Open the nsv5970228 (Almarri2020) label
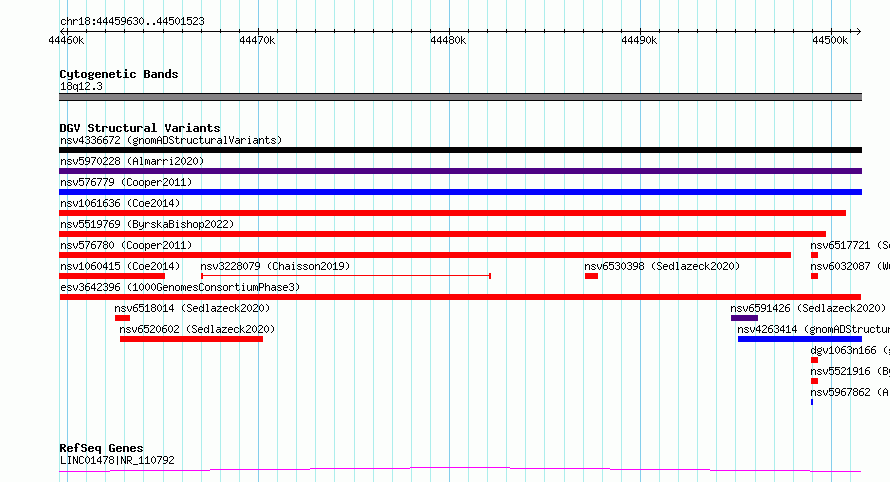890x482 pixels. click(132, 161)
